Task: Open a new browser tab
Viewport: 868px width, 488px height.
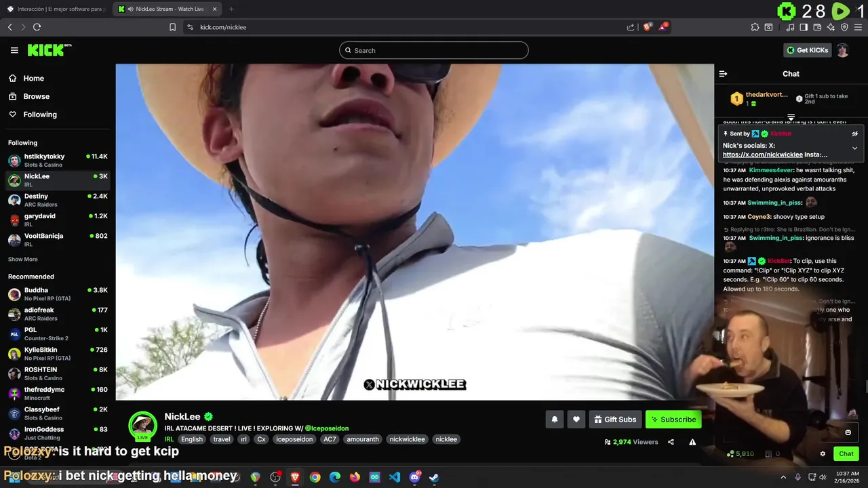Action: [x=231, y=9]
